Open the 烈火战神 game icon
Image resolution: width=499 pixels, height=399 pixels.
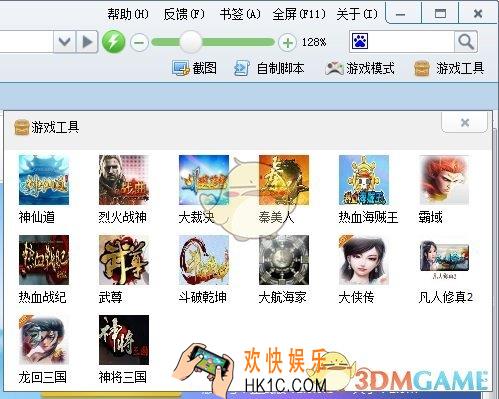124,180
